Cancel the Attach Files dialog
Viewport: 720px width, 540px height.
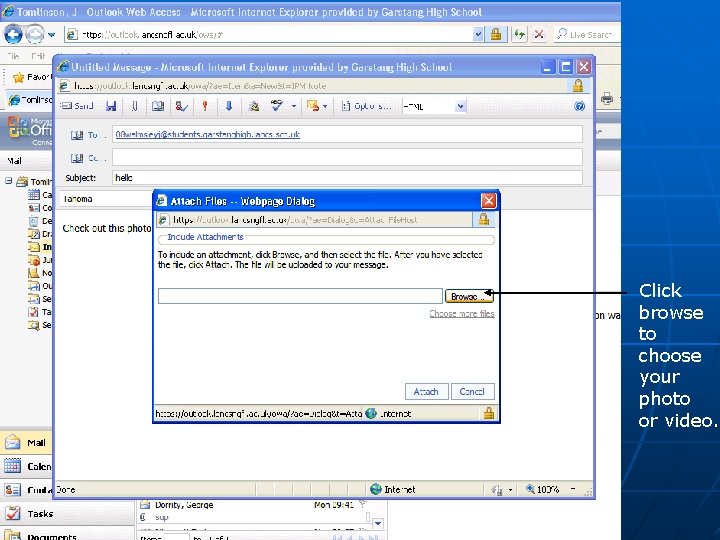(x=472, y=392)
